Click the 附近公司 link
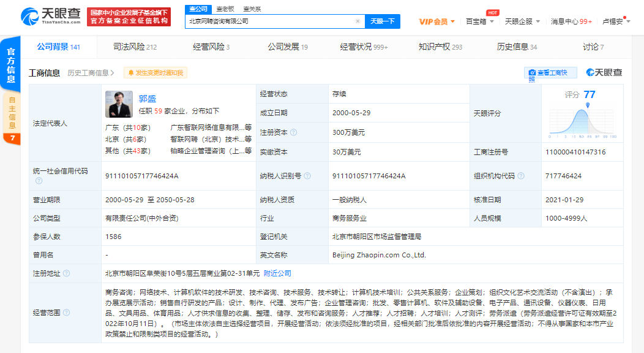This screenshot has width=644, height=353. pyautogui.click(x=277, y=273)
